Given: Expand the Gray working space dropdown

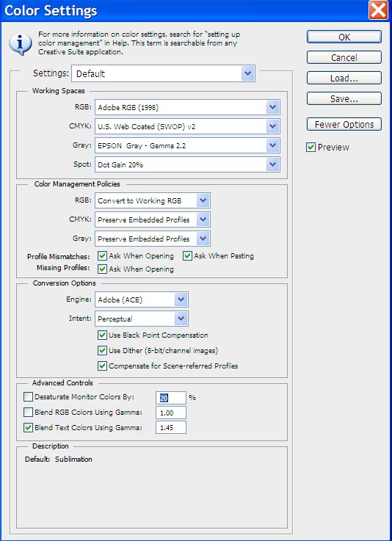Looking at the screenshot, I should click(x=187, y=145).
